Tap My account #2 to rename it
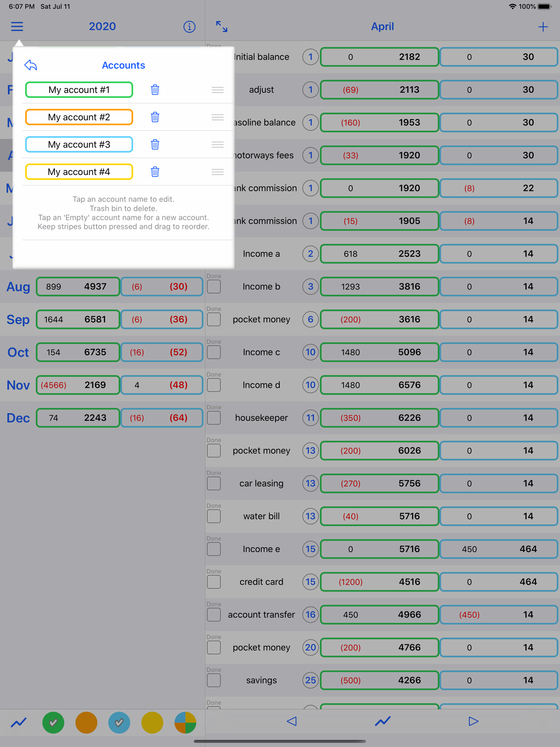Viewport: 560px width, 747px height. (79, 117)
